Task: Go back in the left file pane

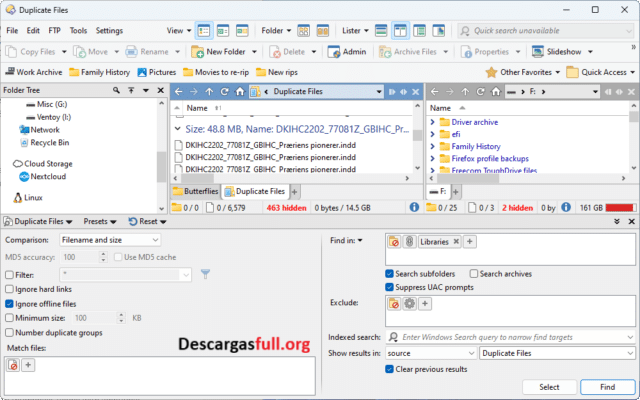Action: [178, 92]
